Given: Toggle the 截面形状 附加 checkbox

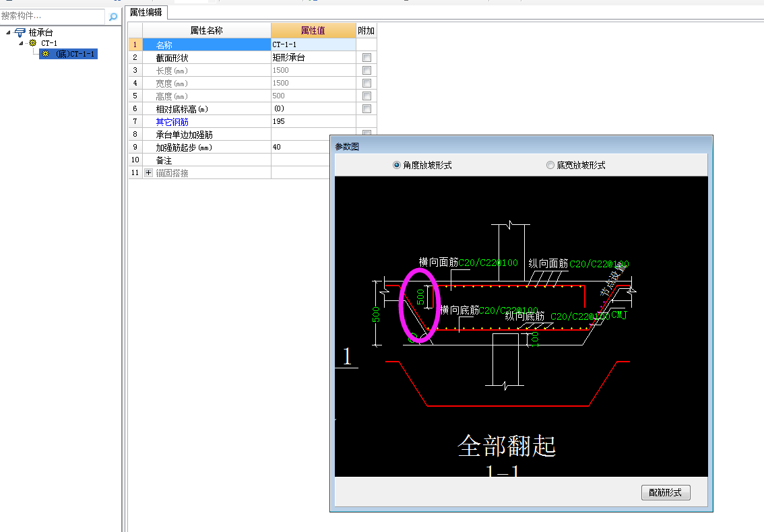Looking at the screenshot, I should [367, 57].
